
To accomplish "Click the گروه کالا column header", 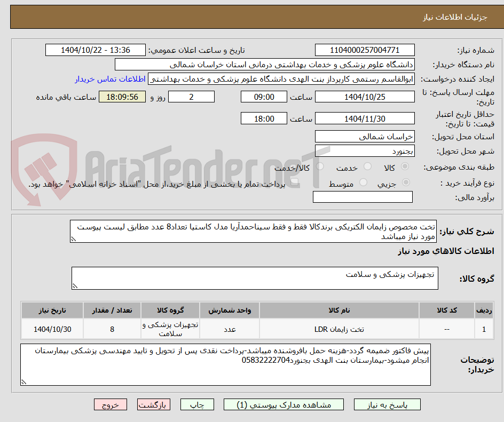I will (170, 310).
